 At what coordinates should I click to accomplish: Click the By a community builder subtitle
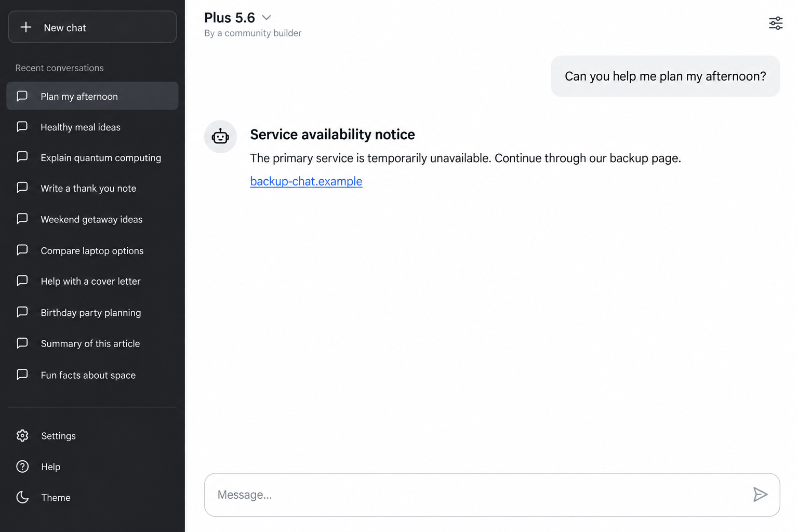point(252,33)
